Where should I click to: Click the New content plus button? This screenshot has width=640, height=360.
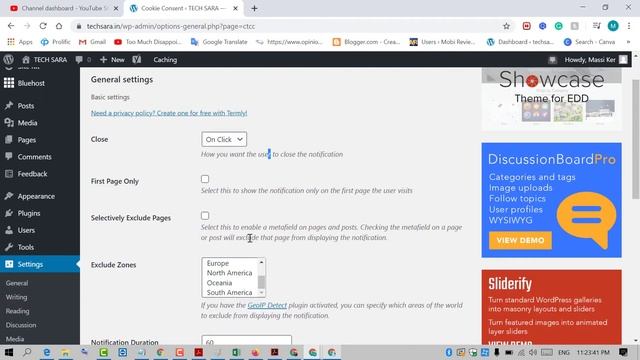pos(112,60)
